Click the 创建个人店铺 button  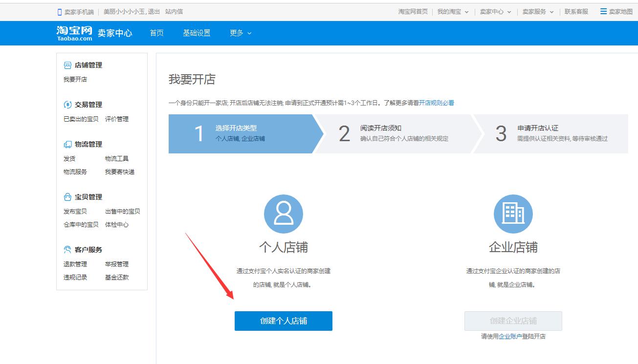(x=283, y=321)
